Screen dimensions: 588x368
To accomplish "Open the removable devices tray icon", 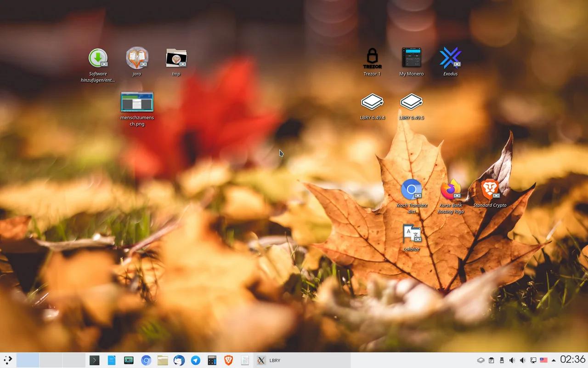I will coord(502,360).
